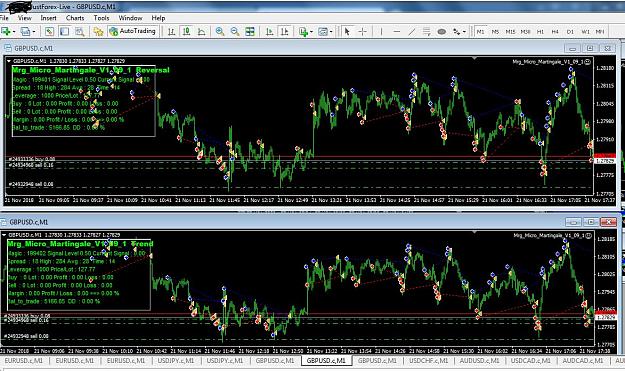Toggle the Navigator star-folder icon

98,31
